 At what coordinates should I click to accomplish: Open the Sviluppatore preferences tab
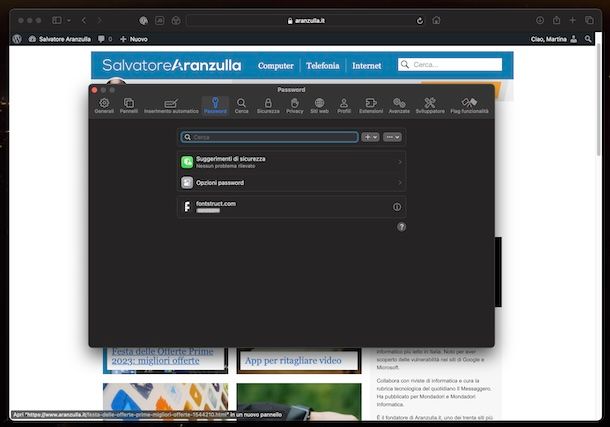click(430, 106)
